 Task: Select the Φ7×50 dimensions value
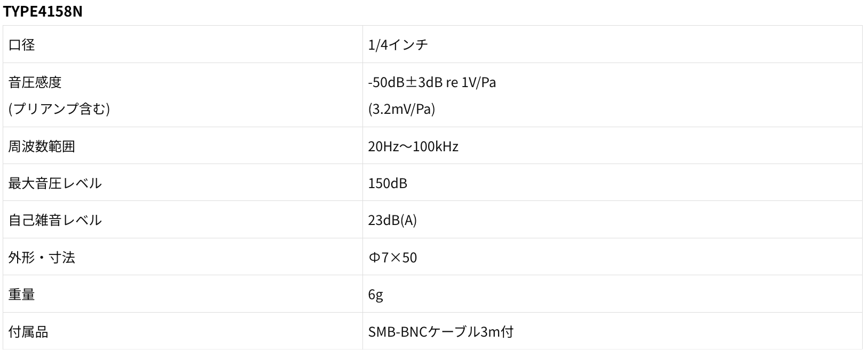(x=392, y=258)
